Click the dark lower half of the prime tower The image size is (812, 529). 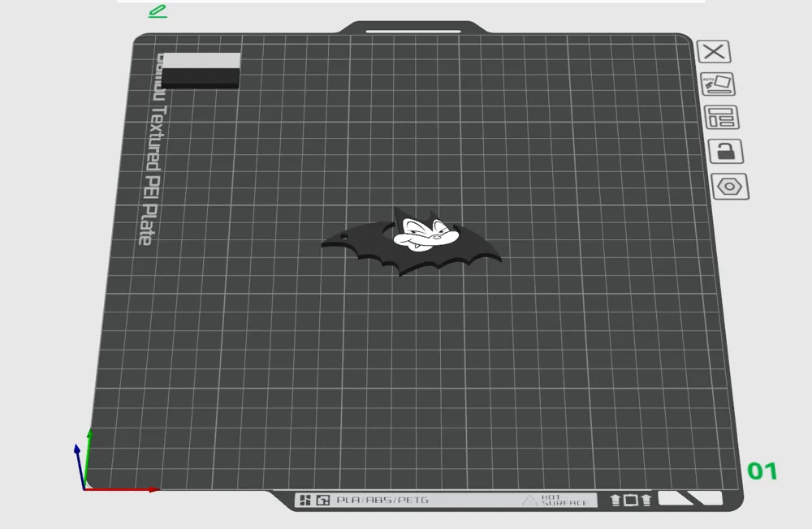tap(201, 78)
